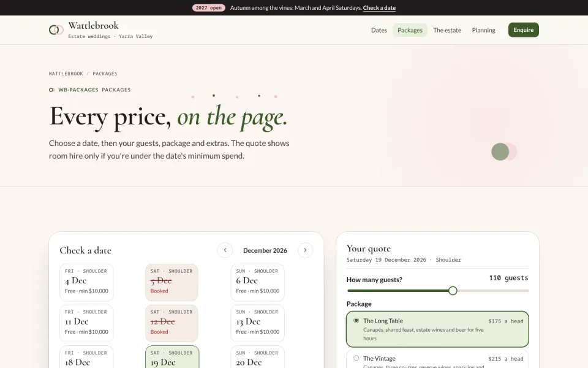Pick the Fri 11 Dec date card
The width and height of the screenshot is (588, 368).
86,323
